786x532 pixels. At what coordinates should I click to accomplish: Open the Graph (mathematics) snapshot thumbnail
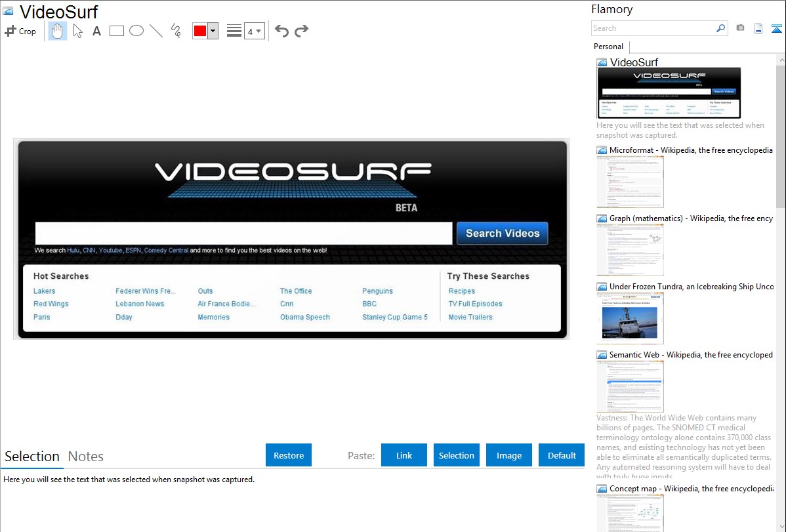pos(630,250)
